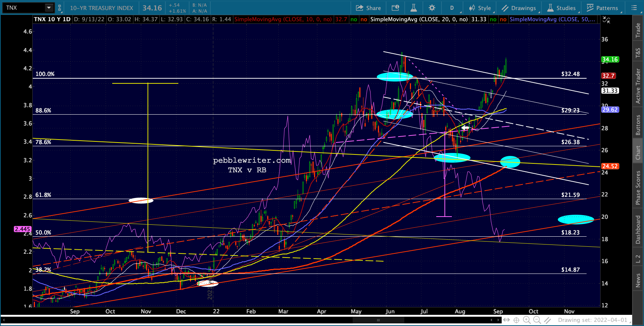Image resolution: width=644 pixels, height=326 pixels.
Task: Expand the D timeframe selector
Action: coord(452,8)
